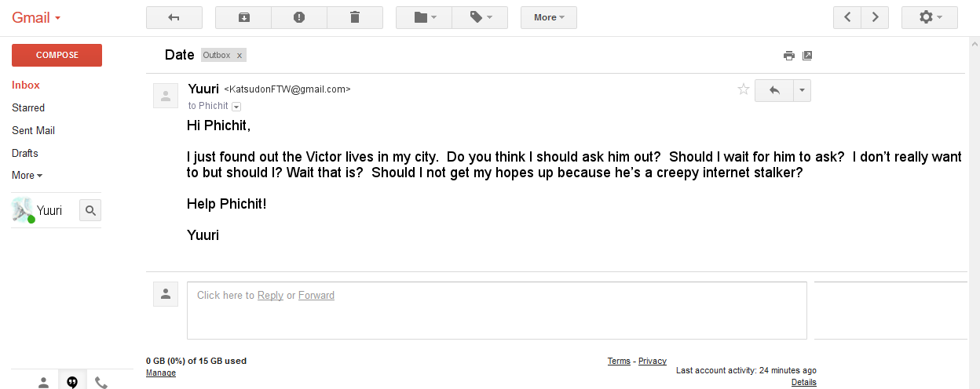Open the Inbox folder
This screenshot has height=389, width=980.
pyautogui.click(x=26, y=85)
